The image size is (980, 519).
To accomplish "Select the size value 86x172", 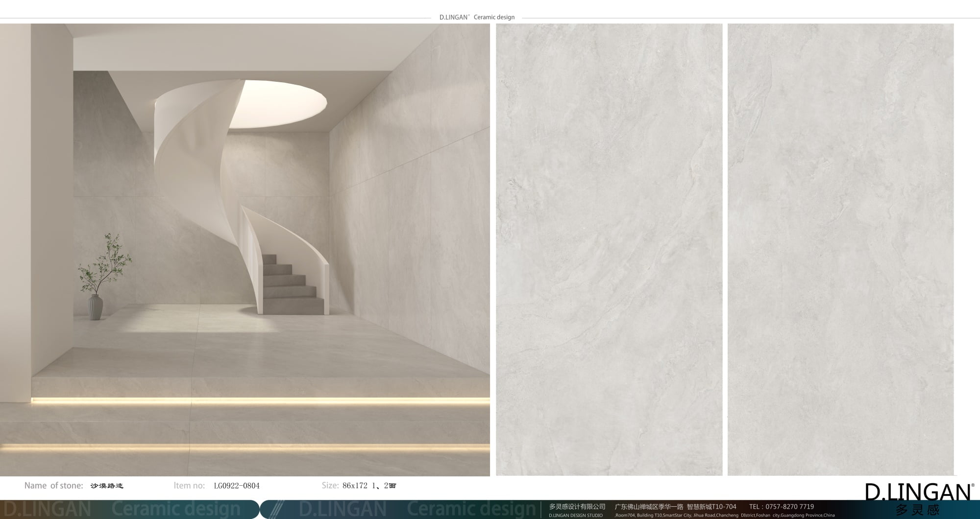I will (355, 486).
